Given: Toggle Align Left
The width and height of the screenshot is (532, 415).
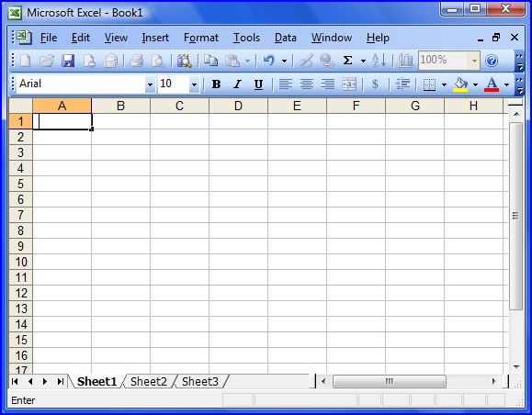Looking at the screenshot, I should click(x=286, y=84).
